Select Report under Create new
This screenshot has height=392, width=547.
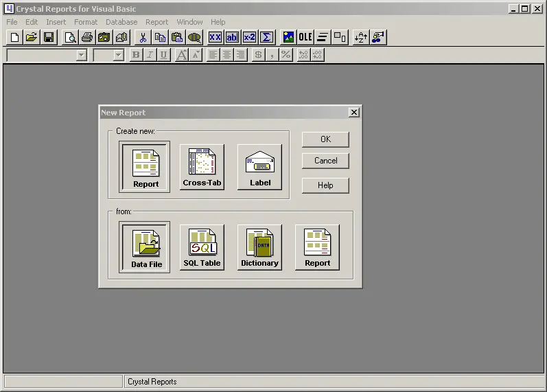(x=144, y=167)
